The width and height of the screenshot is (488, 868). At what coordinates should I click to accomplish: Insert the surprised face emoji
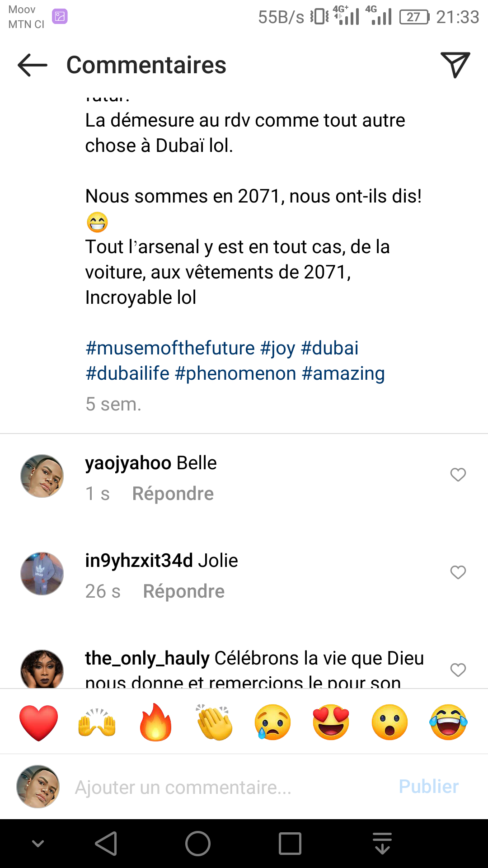coord(389,722)
